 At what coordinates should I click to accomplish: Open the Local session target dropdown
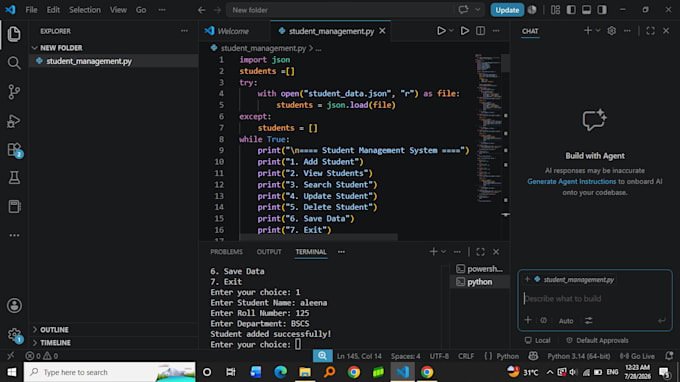coord(538,340)
